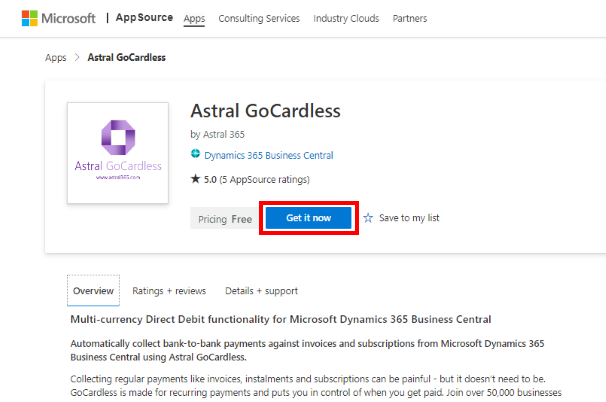606x402 pixels.
Task: Select the Apps navigation item
Action: coord(194,18)
